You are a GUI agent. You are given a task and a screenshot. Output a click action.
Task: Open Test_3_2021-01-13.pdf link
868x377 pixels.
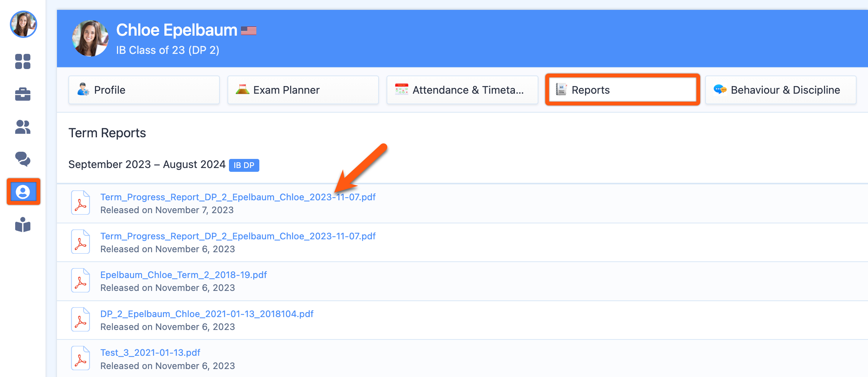[x=150, y=353]
